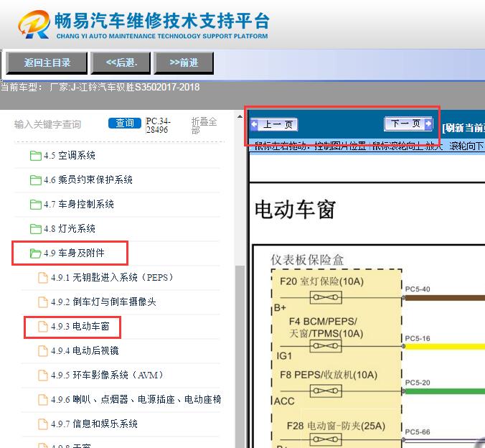Screen dimensions: 485x448
Task: Click the 查询 search button
Action: point(125,123)
